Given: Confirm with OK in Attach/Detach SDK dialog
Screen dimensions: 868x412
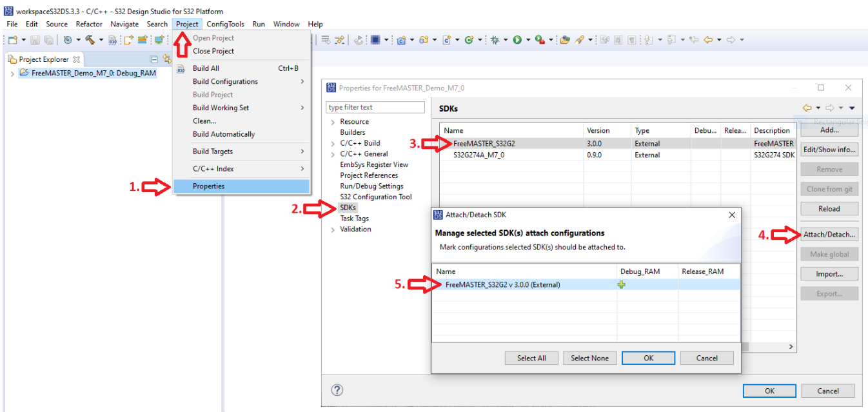Looking at the screenshot, I should coord(648,357).
